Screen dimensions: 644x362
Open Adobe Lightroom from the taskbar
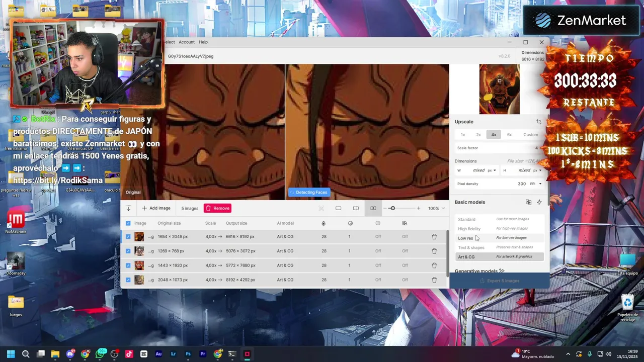174,354
